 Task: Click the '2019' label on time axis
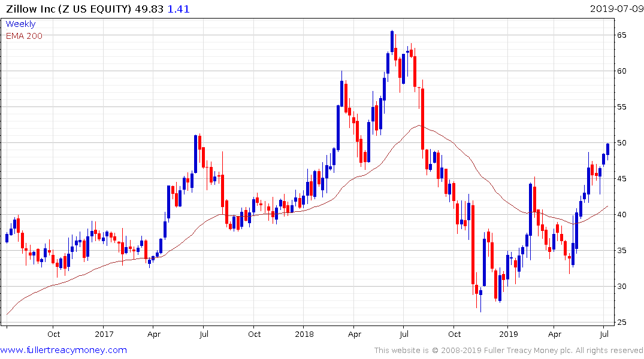coord(509,334)
